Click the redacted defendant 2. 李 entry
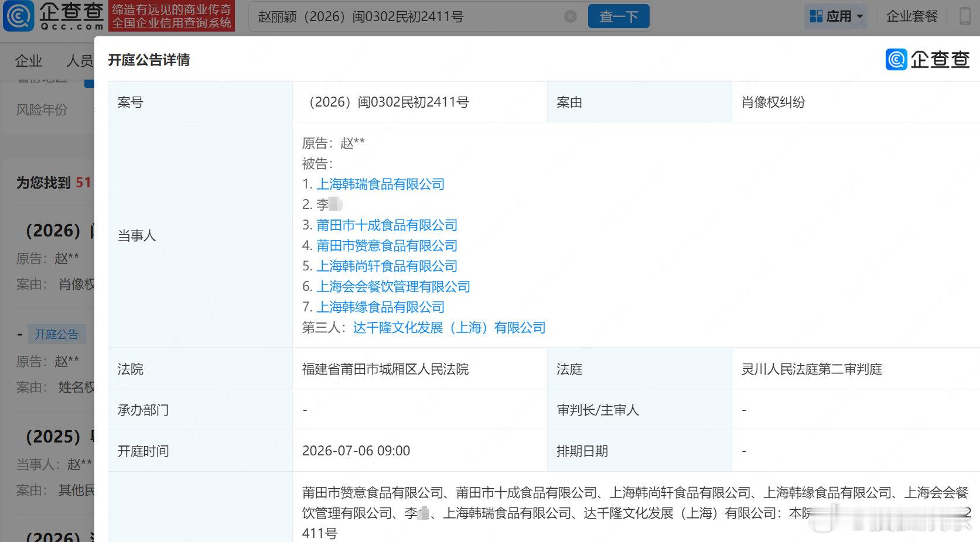This screenshot has height=542, width=980. 323,205
